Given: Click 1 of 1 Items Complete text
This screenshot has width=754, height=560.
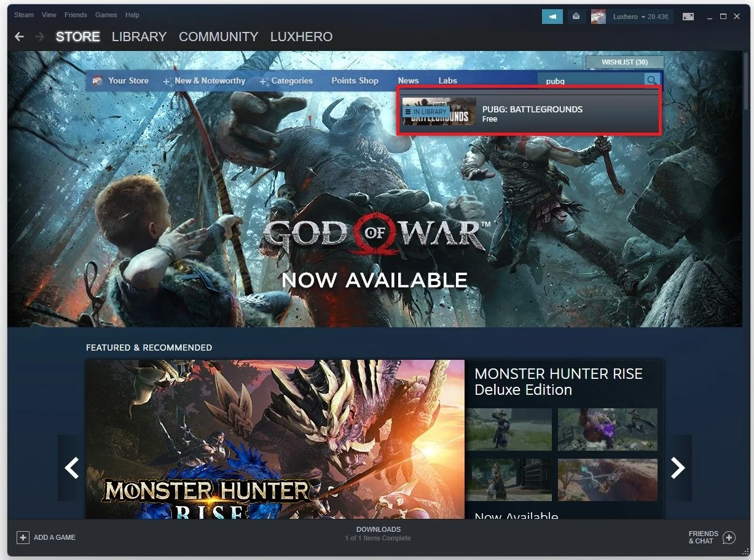Looking at the screenshot, I should (378, 539).
